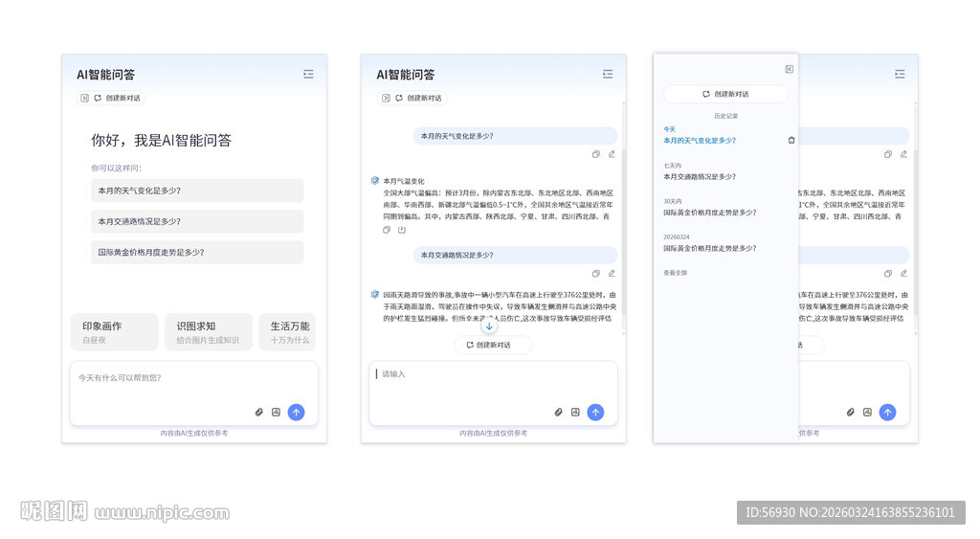Download the 本月气温变化 answer
This screenshot has height=539, width=980.
[x=402, y=230]
